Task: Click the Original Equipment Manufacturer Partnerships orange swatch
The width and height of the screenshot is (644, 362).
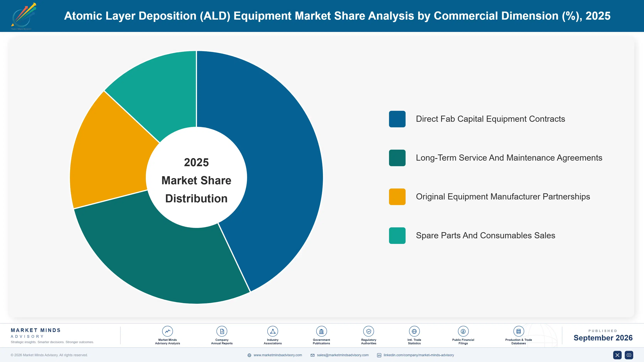Action: coord(397,197)
